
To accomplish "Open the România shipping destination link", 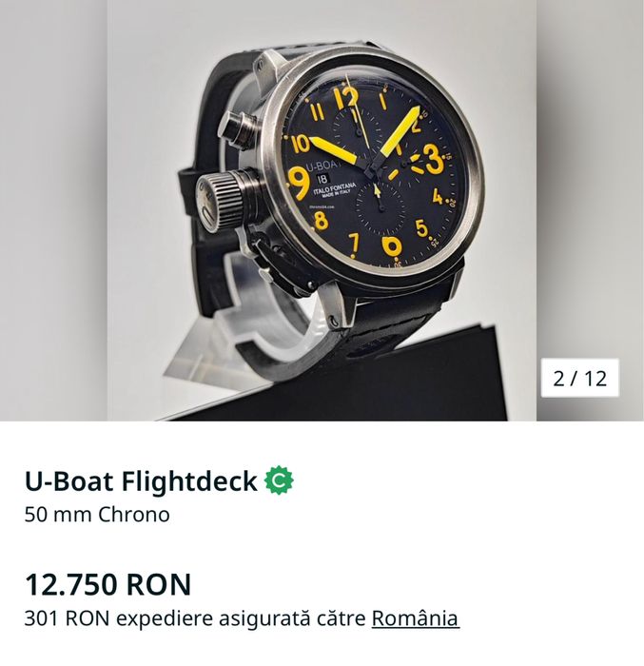I will pyautogui.click(x=415, y=618).
